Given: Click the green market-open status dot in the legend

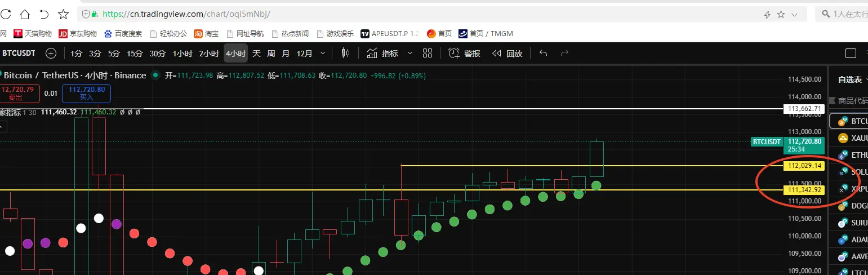Looking at the screenshot, I should pos(155,75).
